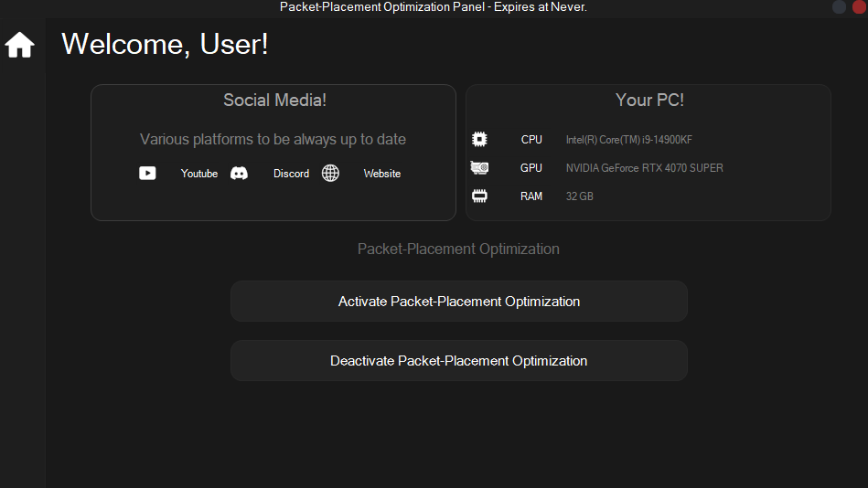Deactivate Packet-Placement Optimization
This screenshot has height=488, width=868.
[x=459, y=361]
